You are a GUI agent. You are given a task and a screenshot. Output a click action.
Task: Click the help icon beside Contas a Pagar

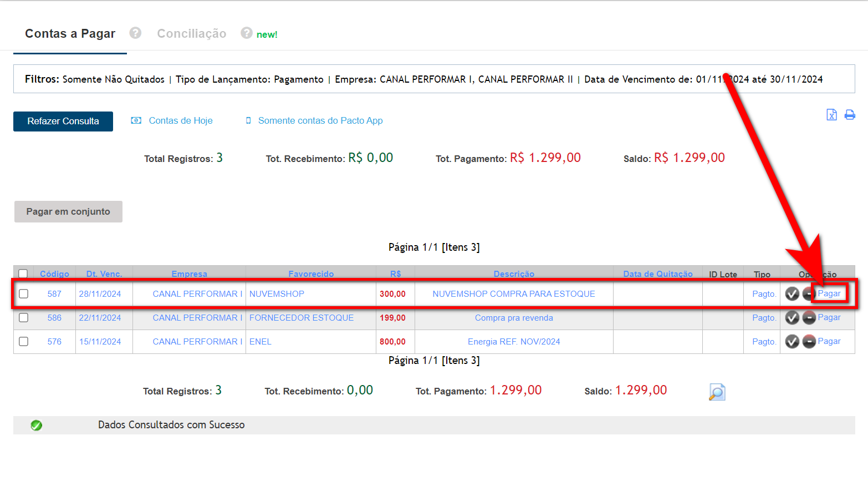click(135, 33)
